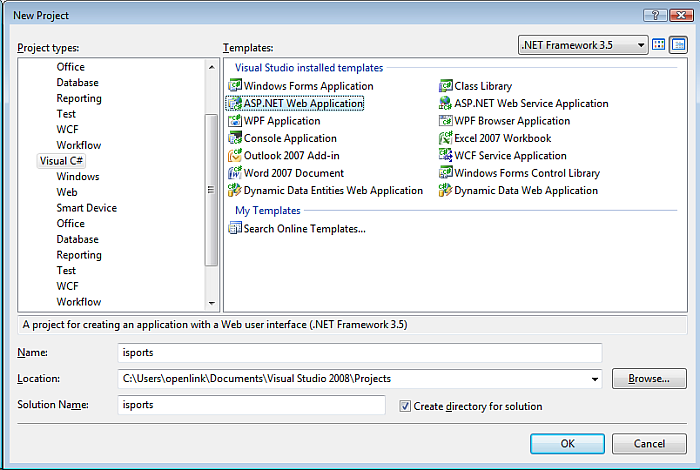
Task: Pick the Console Application template icon
Action: click(235, 138)
